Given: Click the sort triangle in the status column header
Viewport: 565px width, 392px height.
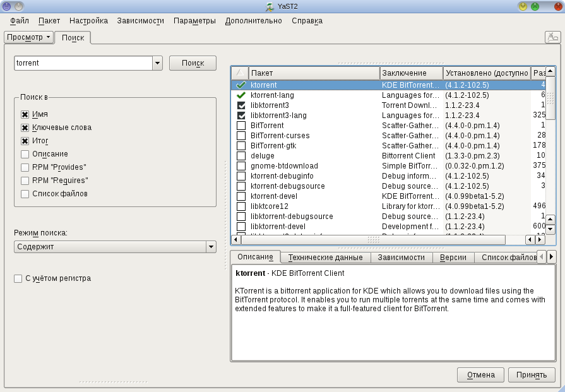Looking at the screenshot, I should pos(240,73).
